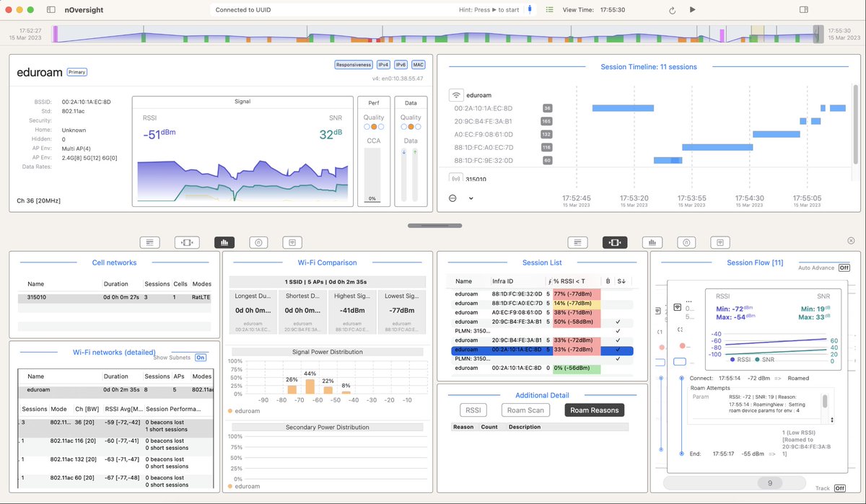866x504 pixels.
Task: Open the info circle icon in the left toolbar group
Action: [258, 242]
